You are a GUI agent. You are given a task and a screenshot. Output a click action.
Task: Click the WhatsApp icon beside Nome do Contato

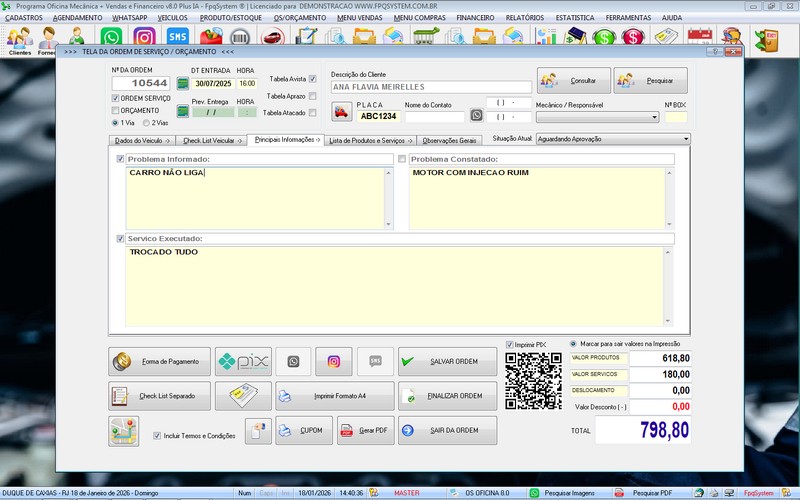click(x=476, y=115)
